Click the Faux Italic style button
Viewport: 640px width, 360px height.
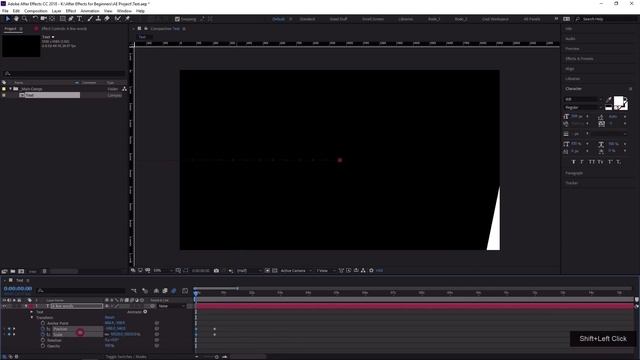click(582, 162)
